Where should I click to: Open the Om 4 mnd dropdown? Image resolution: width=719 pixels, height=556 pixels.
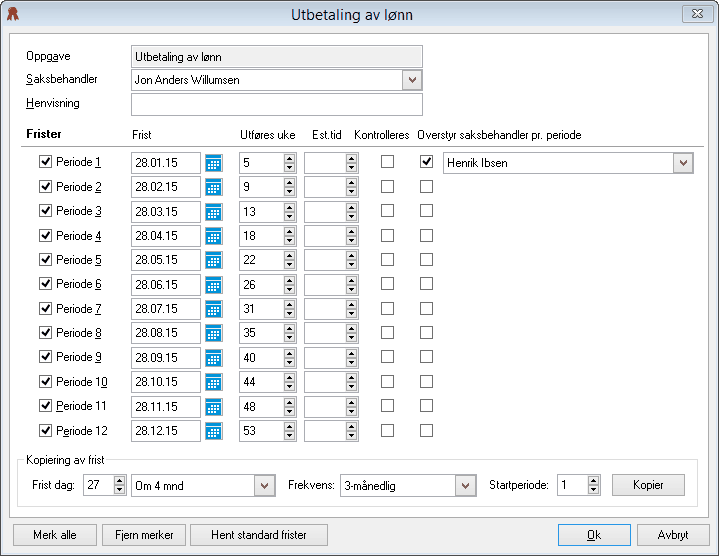265,485
